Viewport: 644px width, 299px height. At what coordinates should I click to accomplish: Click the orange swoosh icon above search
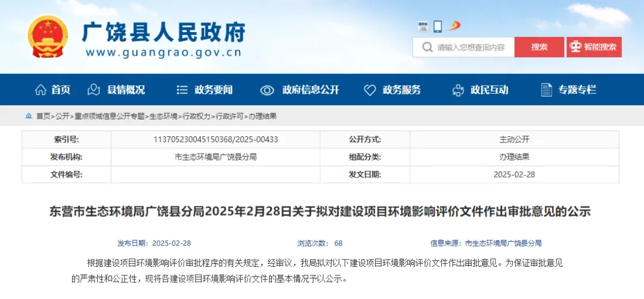click(x=453, y=26)
